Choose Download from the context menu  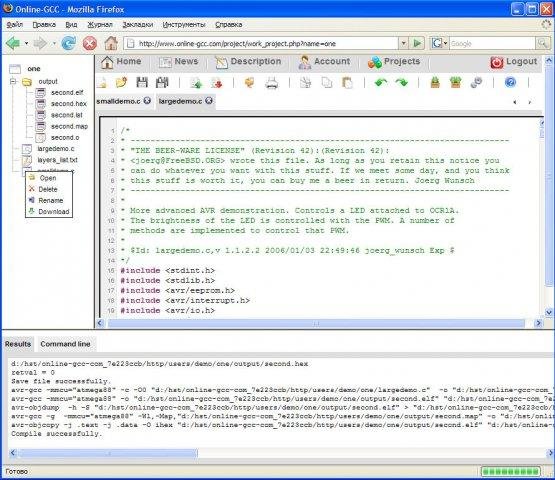49,212
